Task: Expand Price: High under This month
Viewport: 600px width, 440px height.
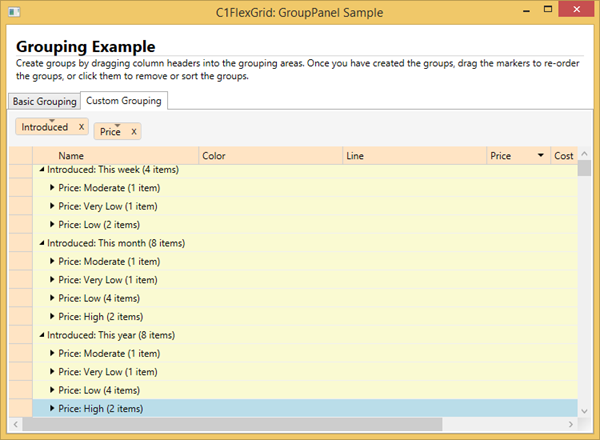Action: [53, 317]
